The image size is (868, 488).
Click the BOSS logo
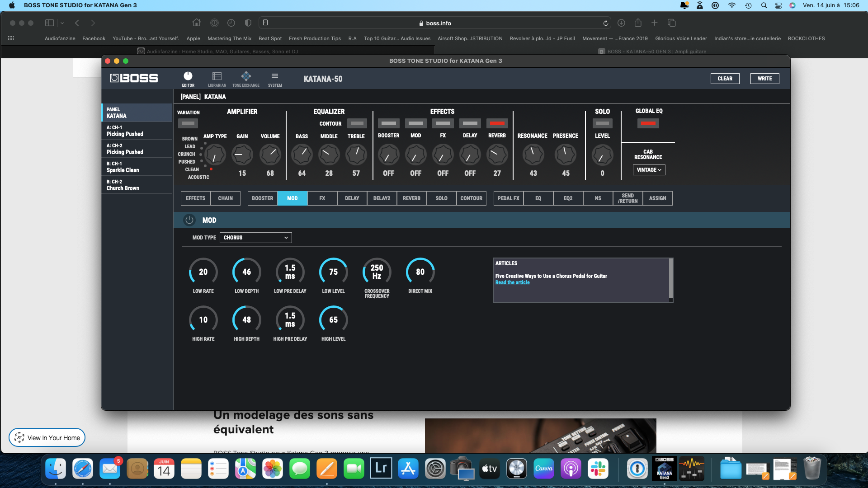[x=134, y=78]
